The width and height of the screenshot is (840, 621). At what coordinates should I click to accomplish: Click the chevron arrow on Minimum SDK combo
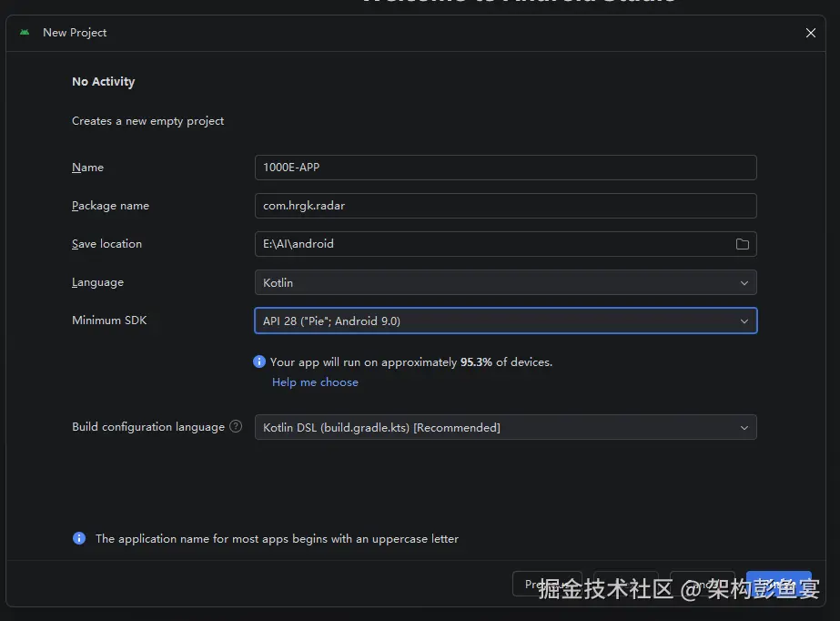(x=744, y=321)
